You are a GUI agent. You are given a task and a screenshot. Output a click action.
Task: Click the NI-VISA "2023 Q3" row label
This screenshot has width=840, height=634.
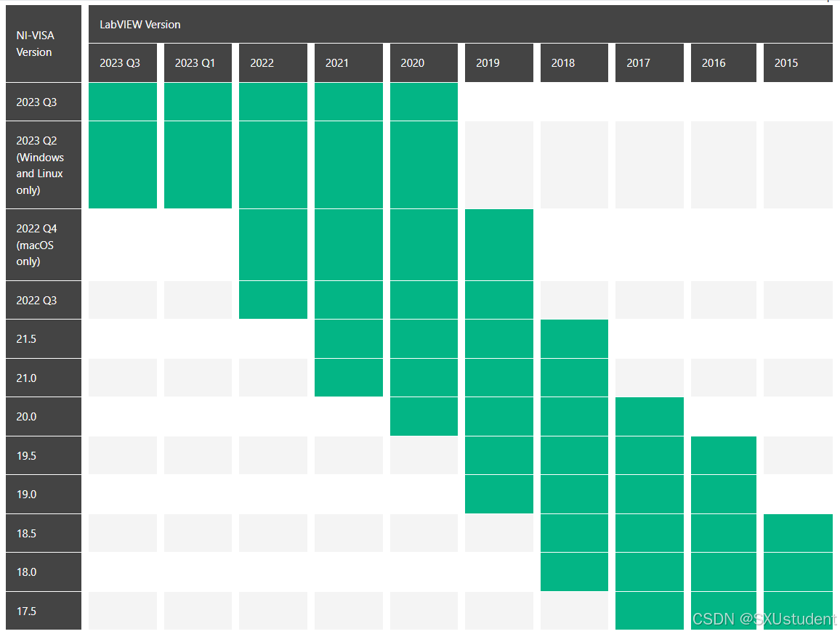44,102
